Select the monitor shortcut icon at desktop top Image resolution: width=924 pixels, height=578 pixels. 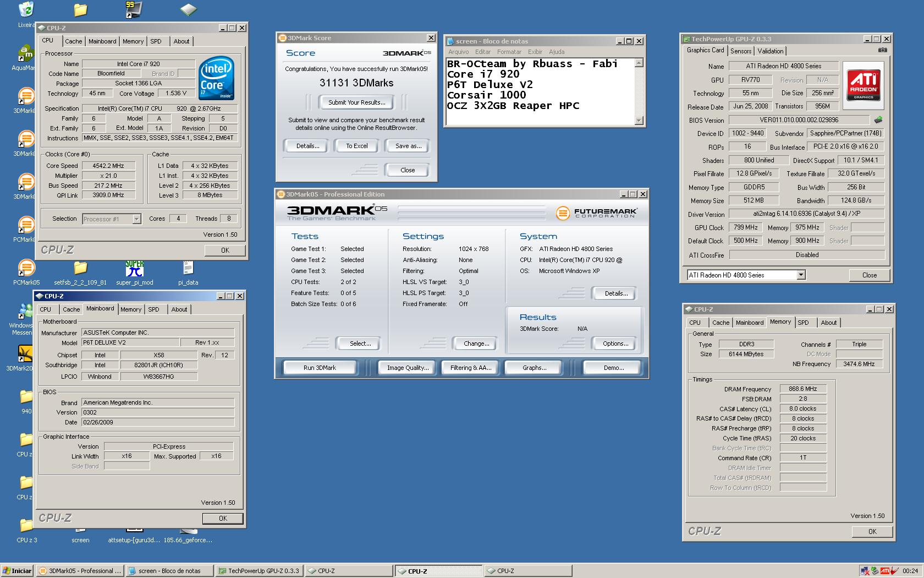pyautogui.click(x=134, y=9)
